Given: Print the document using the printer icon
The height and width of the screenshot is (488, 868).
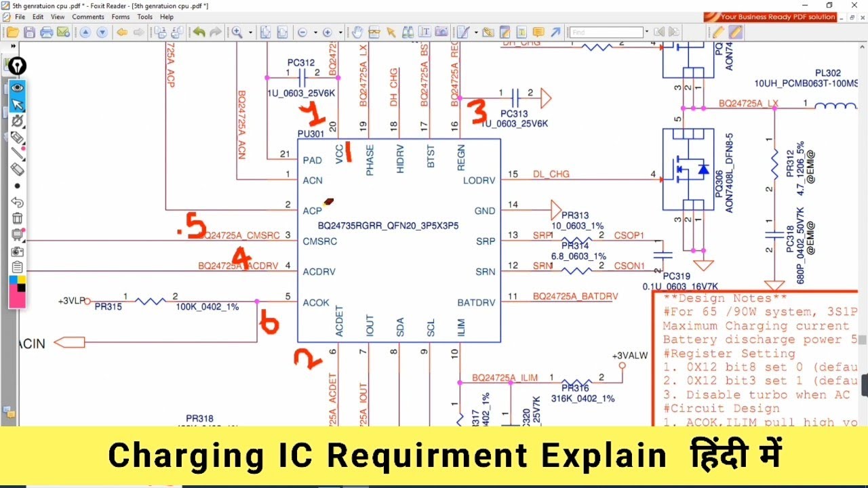Looking at the screenshot, I should [x=47, y=32].
